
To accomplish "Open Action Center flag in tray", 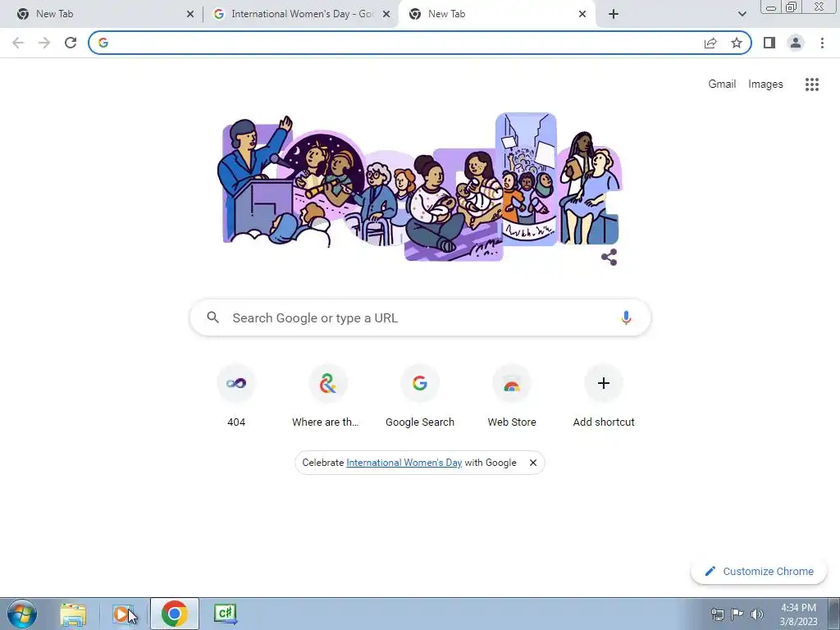I will point(737,614).
